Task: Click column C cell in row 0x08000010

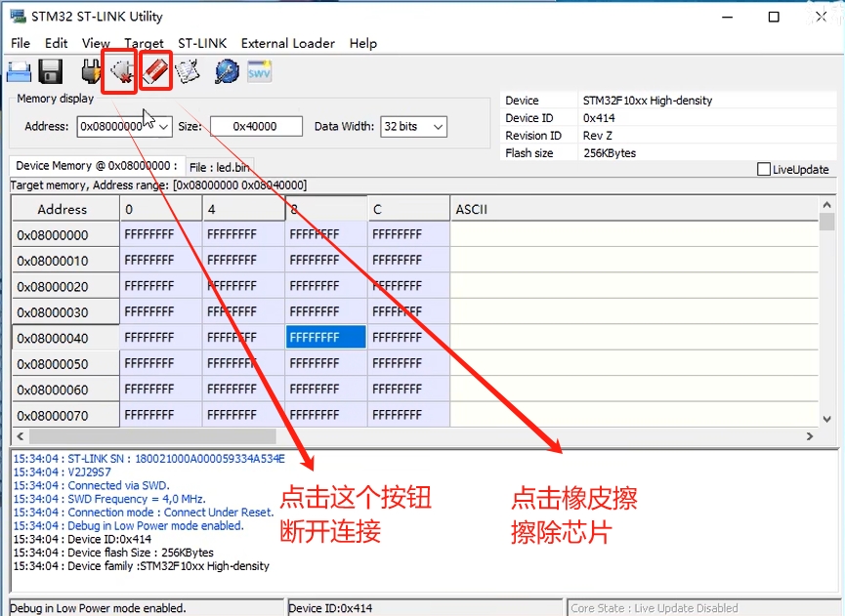Action: point(408,260)
